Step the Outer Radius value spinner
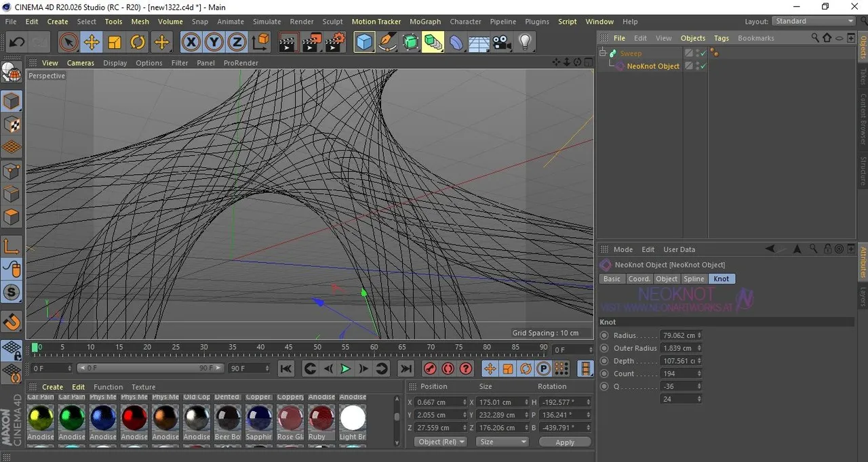868x462 pixels. point(699,348)
